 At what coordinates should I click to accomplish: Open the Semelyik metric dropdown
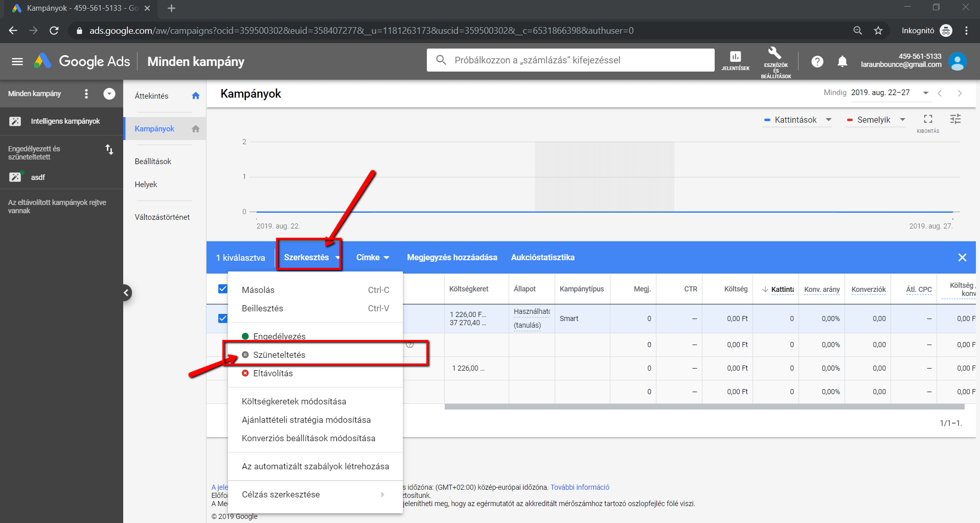click(876, 120)
